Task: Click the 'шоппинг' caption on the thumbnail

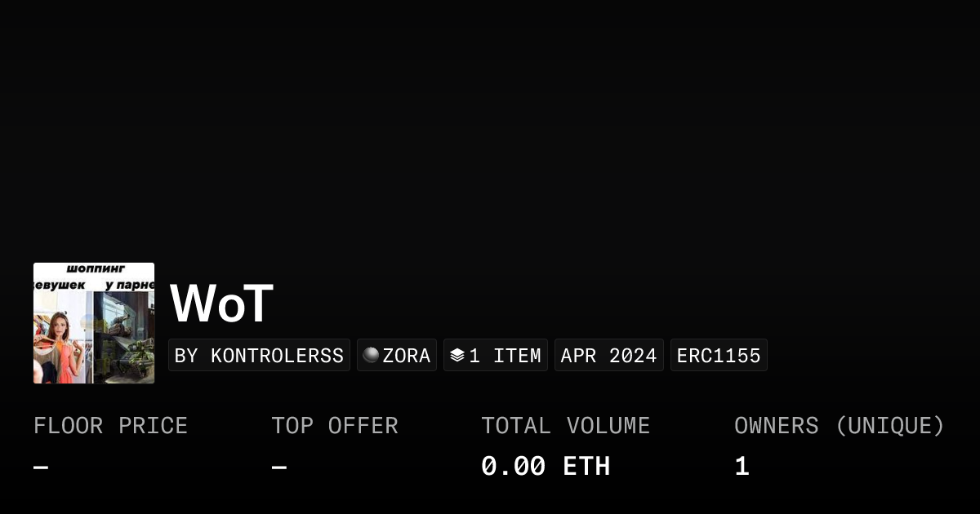Action: tap(93, 269)
